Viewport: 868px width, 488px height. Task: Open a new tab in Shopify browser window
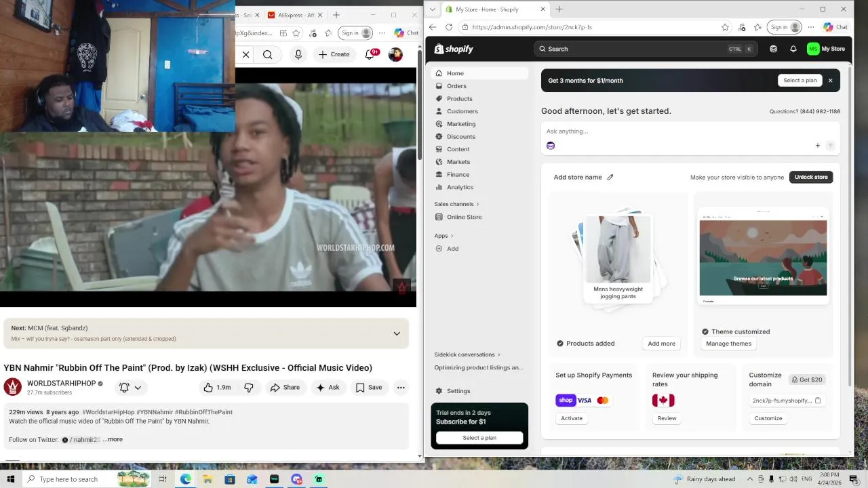[559, 9]
